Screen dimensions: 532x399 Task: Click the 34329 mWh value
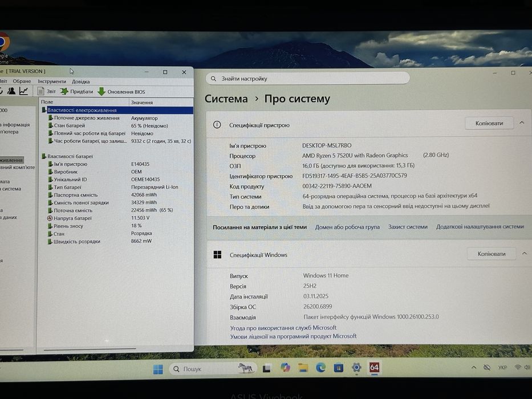click(x=144, y=202)
